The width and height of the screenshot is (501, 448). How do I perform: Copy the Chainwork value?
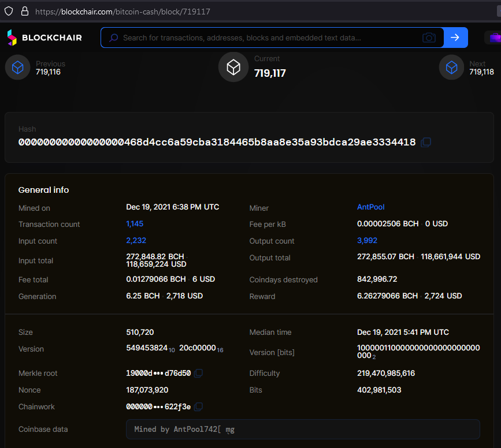(198, 406)
